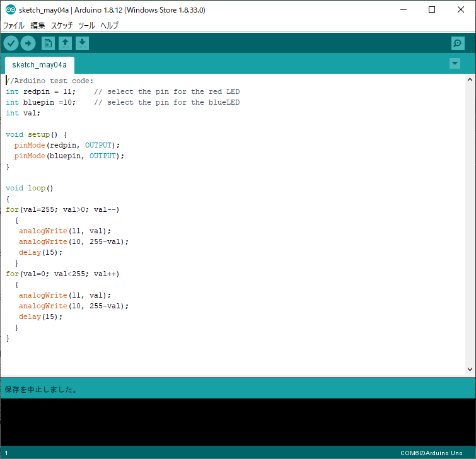Select the sketch_may04a tab
The image size is (476, 459).
39,65
